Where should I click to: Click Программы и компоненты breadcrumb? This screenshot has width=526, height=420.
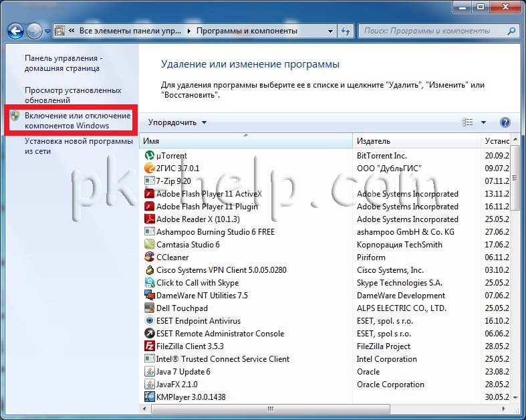(247, 31)
